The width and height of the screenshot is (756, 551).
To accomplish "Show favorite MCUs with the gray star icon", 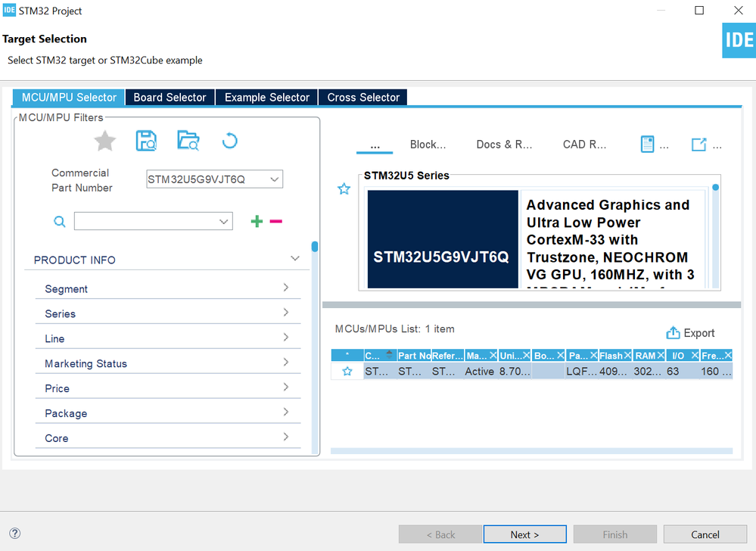I will (x=104, y=142).
